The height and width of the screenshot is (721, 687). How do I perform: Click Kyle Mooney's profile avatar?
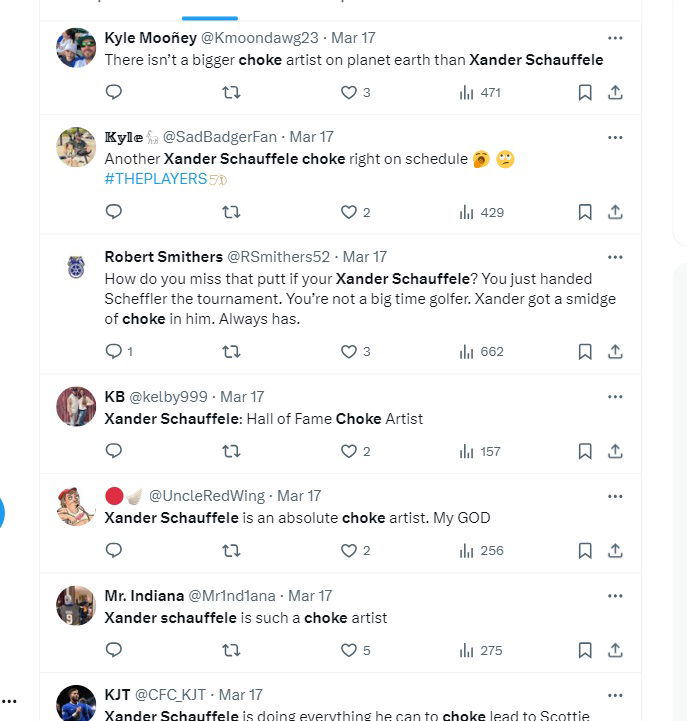point(76,48)
